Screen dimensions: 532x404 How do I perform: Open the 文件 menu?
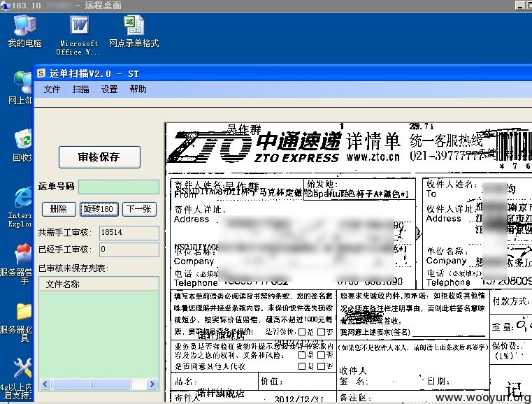(52, 89)
